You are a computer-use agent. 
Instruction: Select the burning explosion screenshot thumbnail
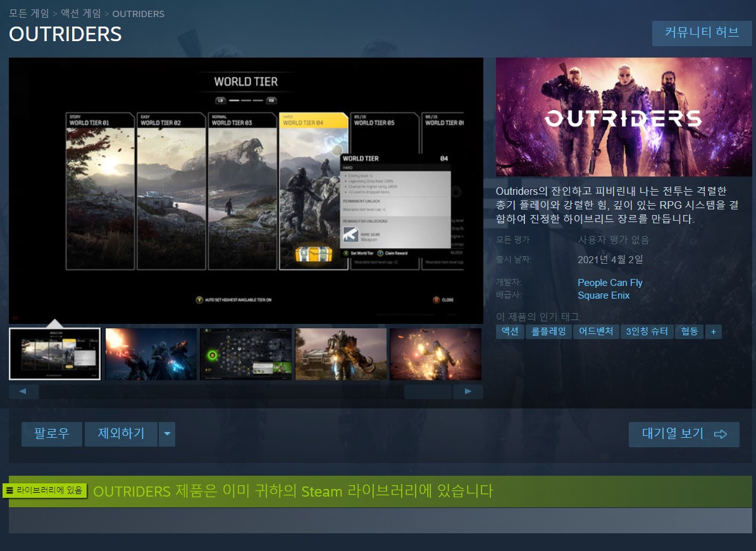click(x=435, y=354)
